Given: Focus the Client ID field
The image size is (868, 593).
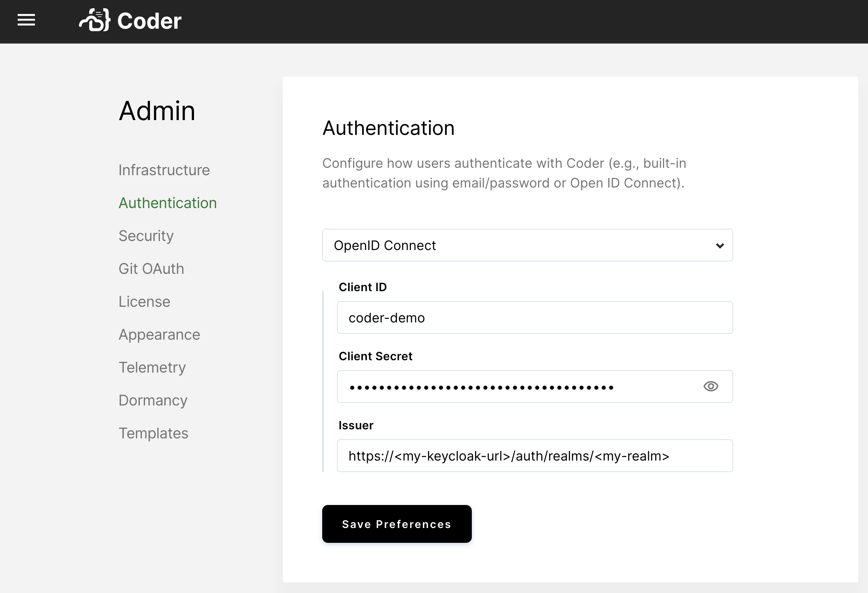Looking at the screenshot, I should [x=534, y=317].
